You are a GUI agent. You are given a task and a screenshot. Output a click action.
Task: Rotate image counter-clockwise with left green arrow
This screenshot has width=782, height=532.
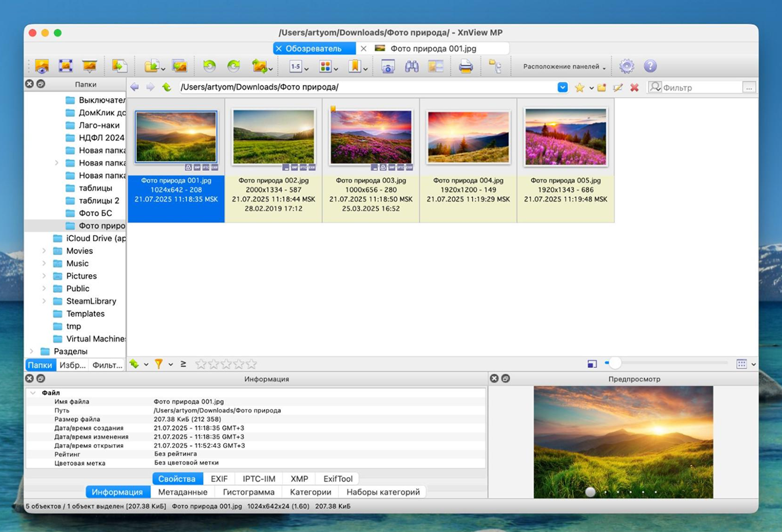click(209, 66)
